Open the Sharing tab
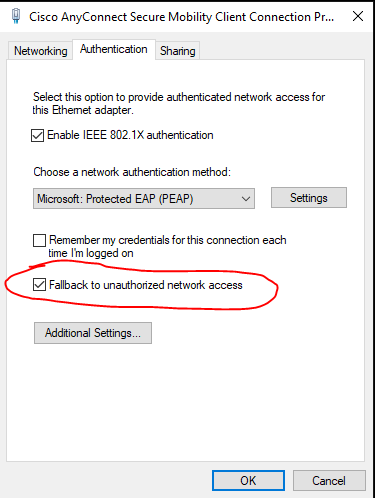This screenshot has width=375, height=498. [178, 51]
